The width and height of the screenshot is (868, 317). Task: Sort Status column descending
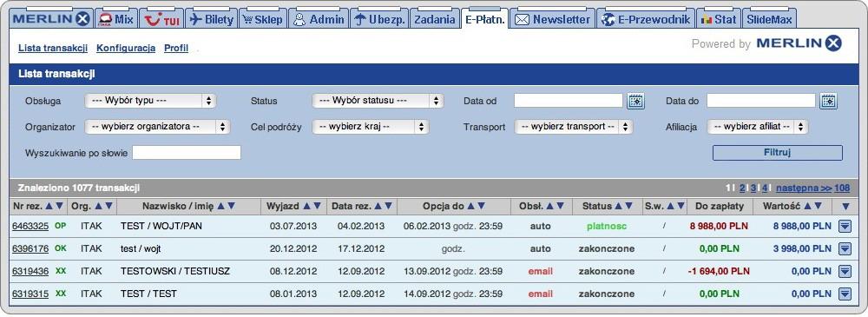click(x=628, y=206)
